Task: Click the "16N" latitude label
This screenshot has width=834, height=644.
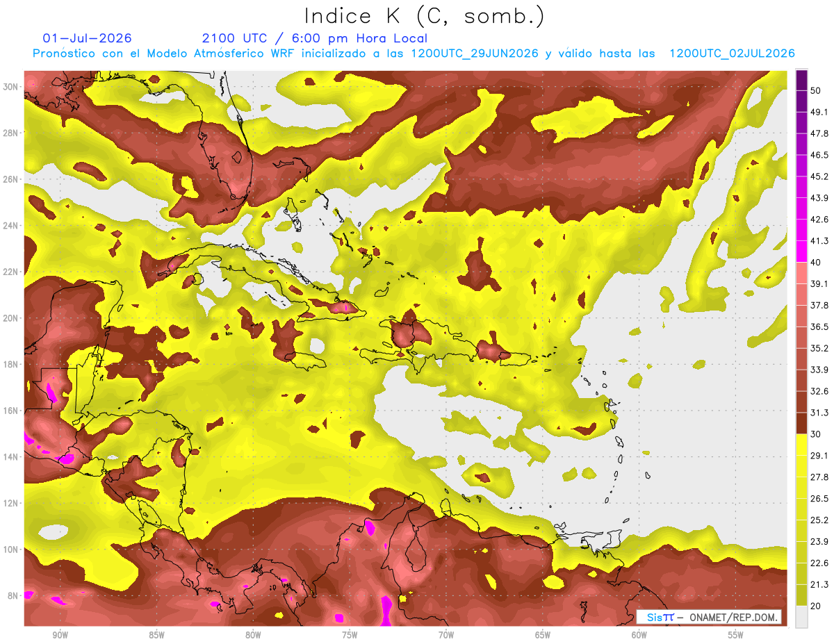Action: tap(12, 410)
